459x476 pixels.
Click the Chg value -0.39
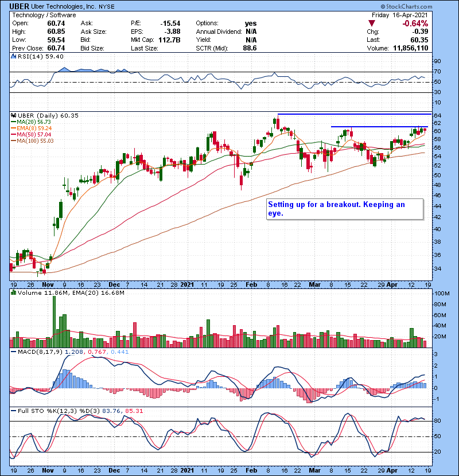click(420, 32)
